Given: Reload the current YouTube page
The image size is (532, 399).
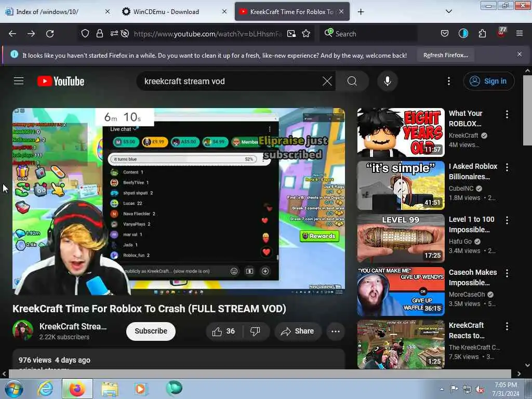Looking at the screenshot, I should pyautogui.click(x=50, y=34).
